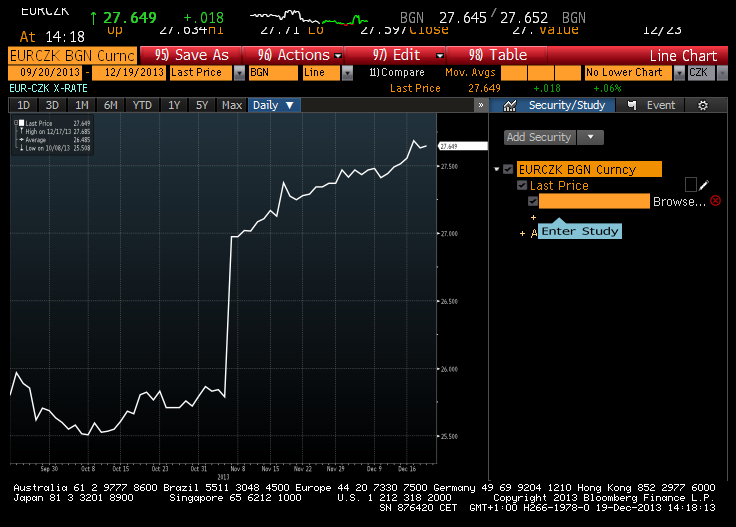Click the +.06% change value
Image resolution: width=736 pixels, height=527 pixels.
pyautogui.click(x=607, y=88)
